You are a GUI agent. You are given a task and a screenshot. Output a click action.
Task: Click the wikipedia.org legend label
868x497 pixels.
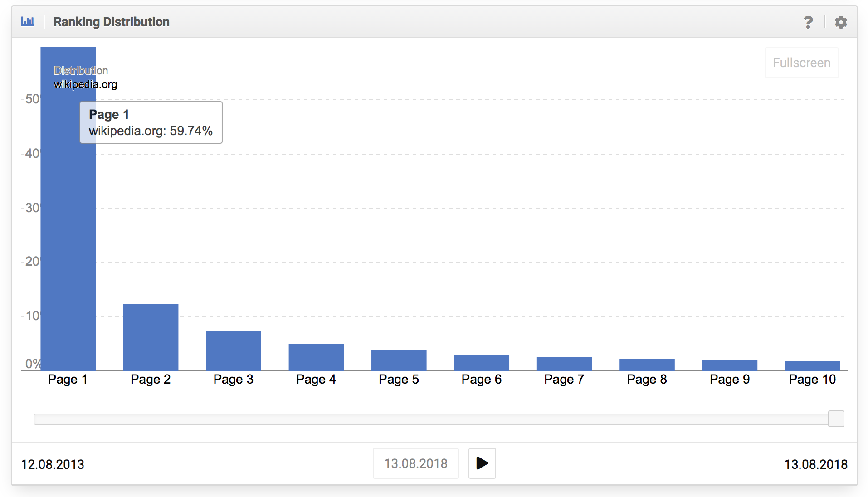tap(85, 84)
